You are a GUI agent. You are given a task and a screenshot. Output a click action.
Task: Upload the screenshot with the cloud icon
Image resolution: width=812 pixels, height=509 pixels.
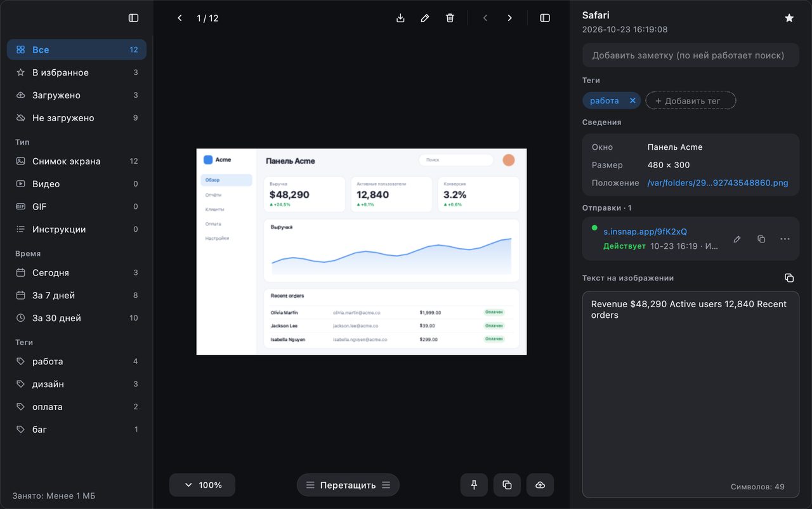point(540,485)
